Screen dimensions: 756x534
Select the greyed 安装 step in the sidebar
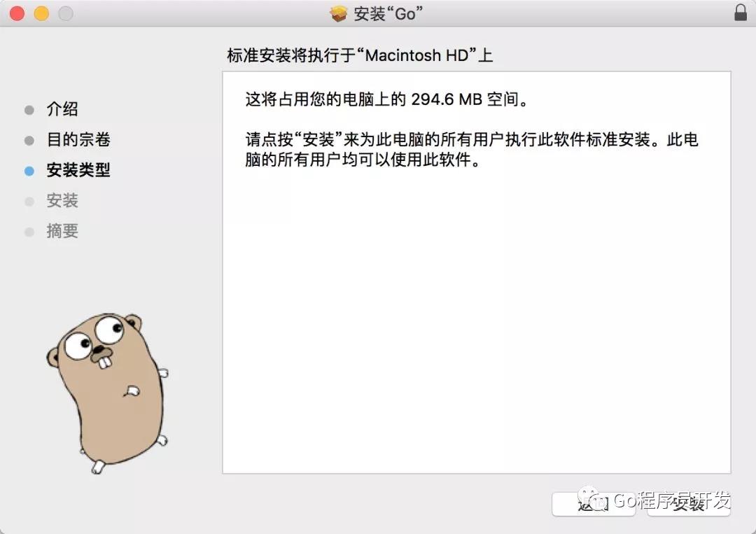click(62, 200)
